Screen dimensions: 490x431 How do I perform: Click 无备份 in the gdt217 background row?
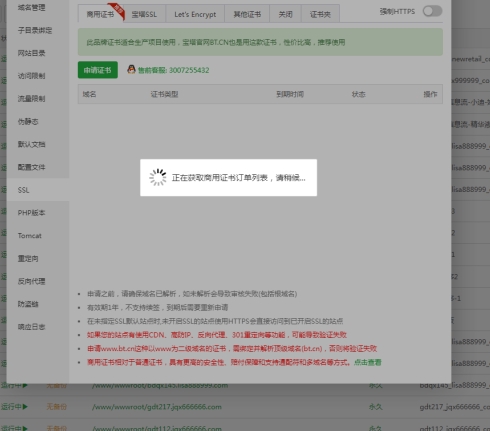(56, 407)
